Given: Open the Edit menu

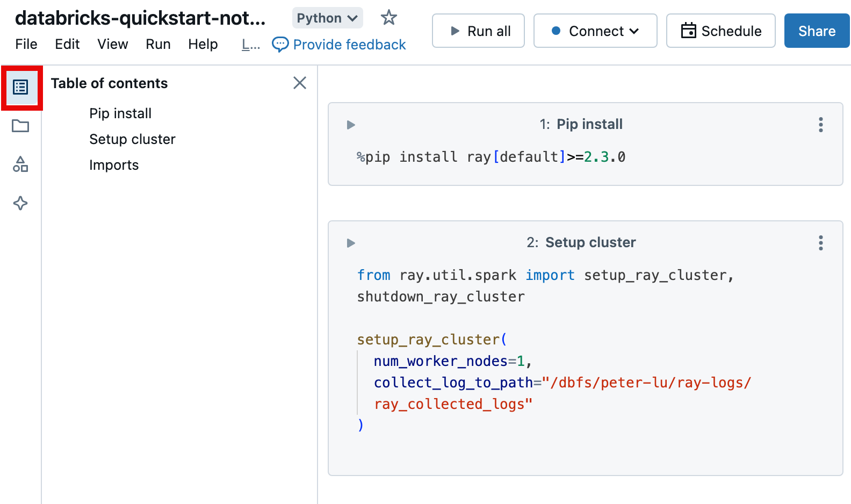Looking at the screenshot, I should point(67,44).
